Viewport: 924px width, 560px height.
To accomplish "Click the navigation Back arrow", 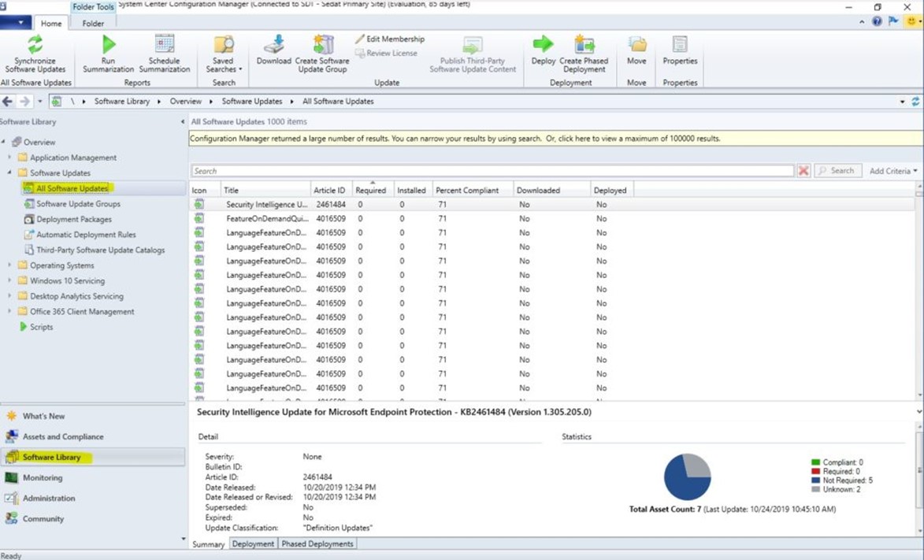I will pyautogui.click(x=8, y=102).
